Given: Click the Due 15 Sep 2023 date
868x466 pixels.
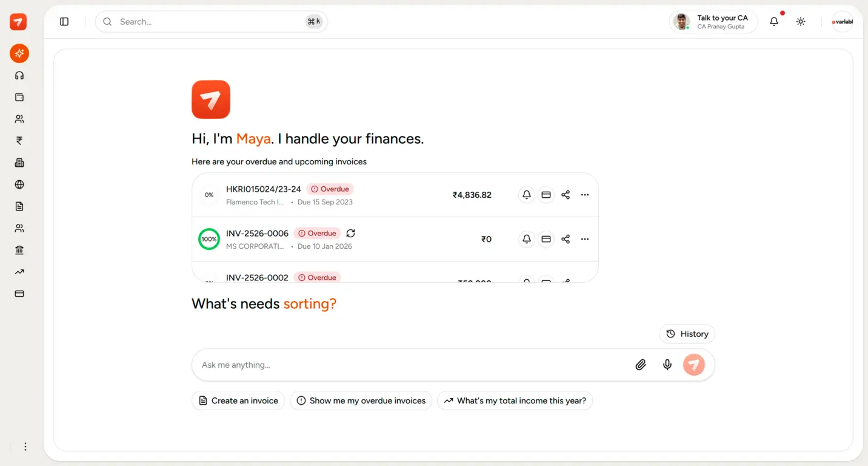Looking at the screenshot, I should click(x=325, y=202).
